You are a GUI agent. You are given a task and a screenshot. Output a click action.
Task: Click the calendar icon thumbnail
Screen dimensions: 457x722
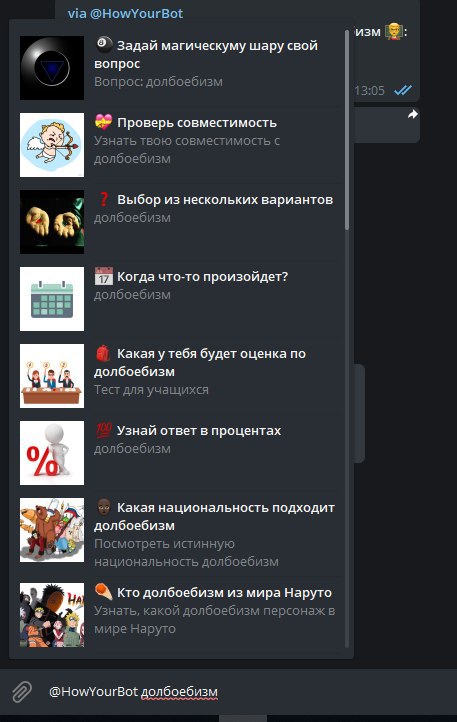52,299
